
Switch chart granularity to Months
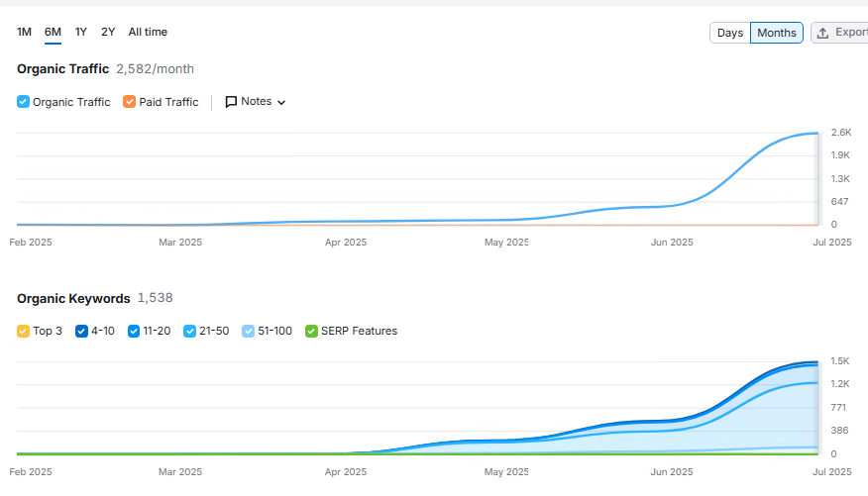(x=777, y=33)
